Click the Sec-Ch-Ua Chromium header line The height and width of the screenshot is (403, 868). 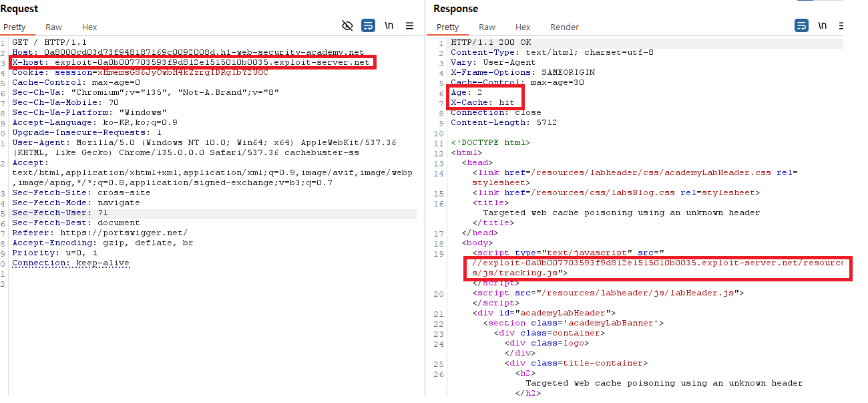(146, 92)
